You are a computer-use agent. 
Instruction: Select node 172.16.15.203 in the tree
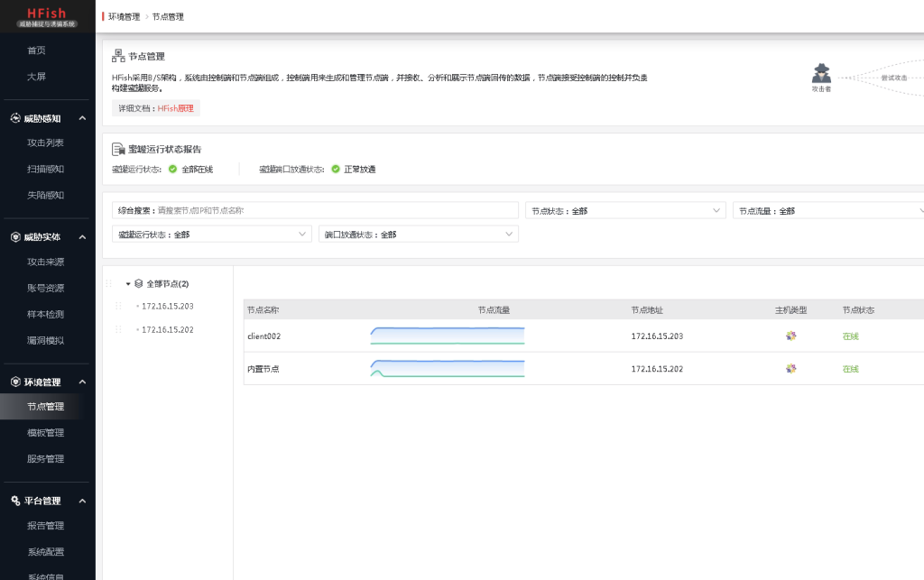pos(167,306)
